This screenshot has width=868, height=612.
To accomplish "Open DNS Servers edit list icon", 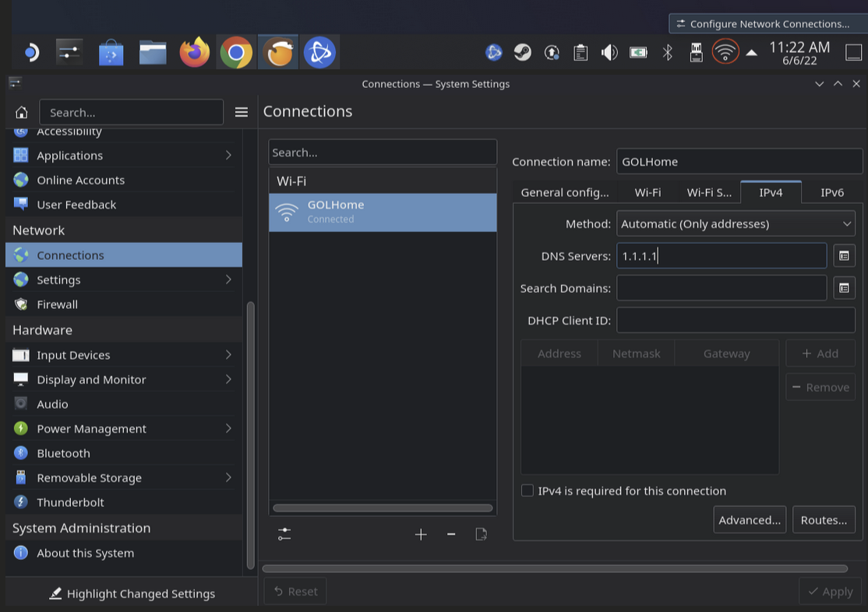I will pos(844,255).
